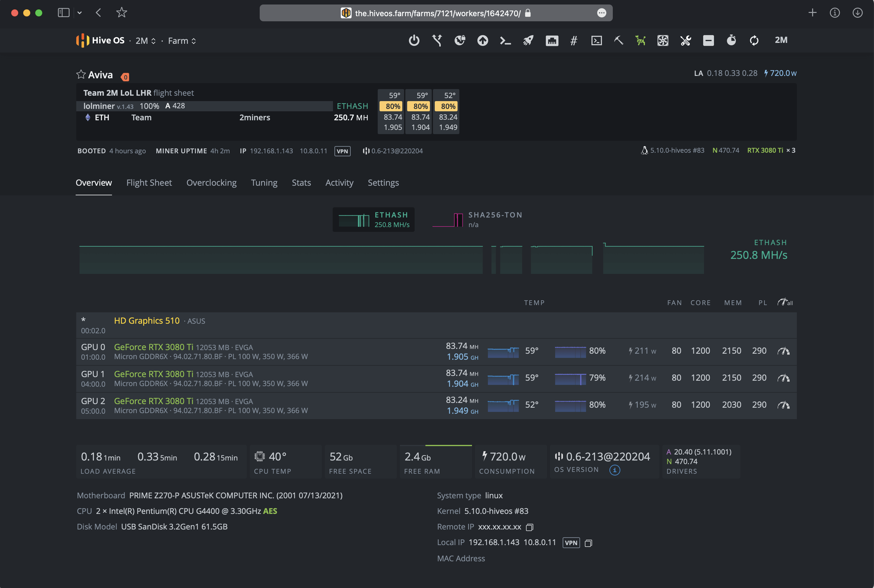Viewport: 874px width, 588px height.
Task: Expand the Farm selector dropdown
Action: point(182,41)
